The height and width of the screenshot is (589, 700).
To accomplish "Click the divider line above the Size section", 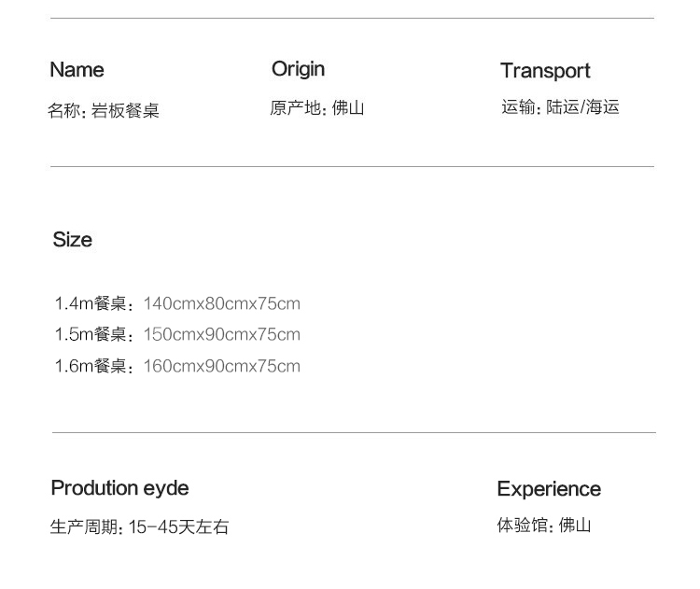I will tap(352, 167).
